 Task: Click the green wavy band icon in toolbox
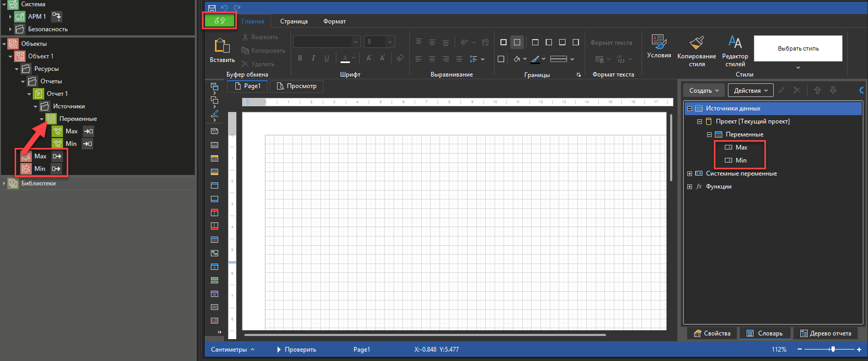coord(215,280)
